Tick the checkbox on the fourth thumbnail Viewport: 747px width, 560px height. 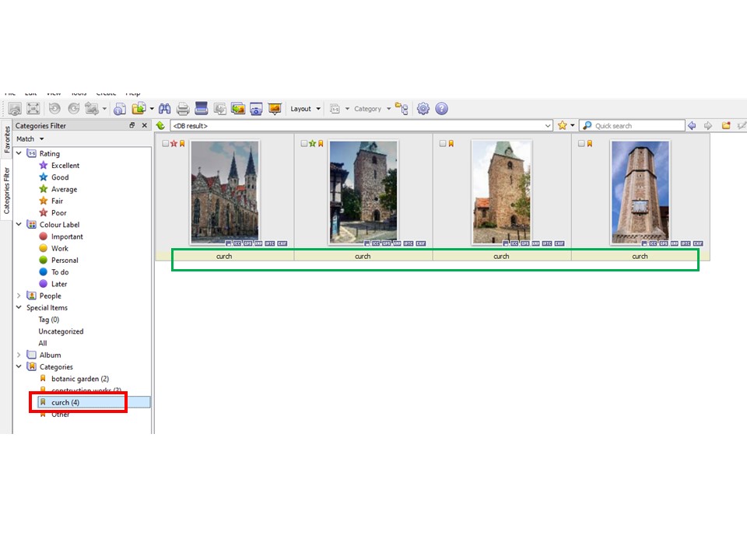pos(581,144)
